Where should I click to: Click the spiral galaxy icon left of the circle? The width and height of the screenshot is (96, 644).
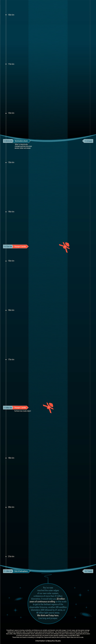19,599
